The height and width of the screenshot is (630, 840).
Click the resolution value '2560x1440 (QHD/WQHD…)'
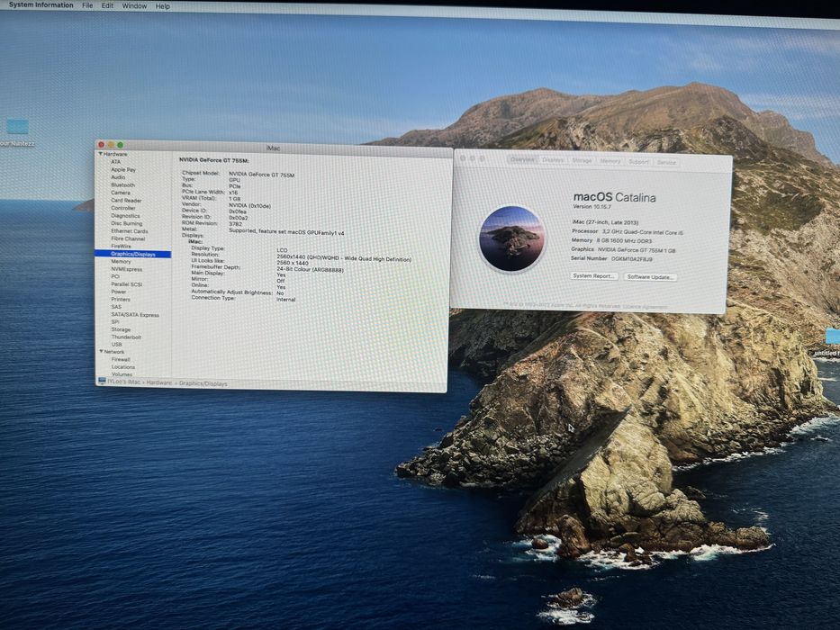tap(344, 259)
